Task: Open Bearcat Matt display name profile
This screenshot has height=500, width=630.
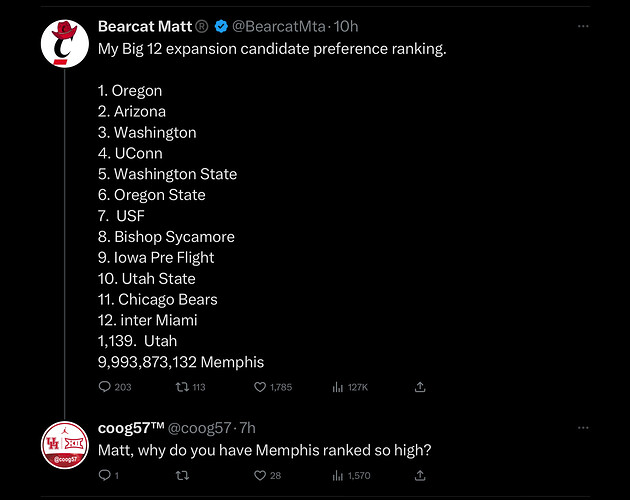Action: click(145, 26)
